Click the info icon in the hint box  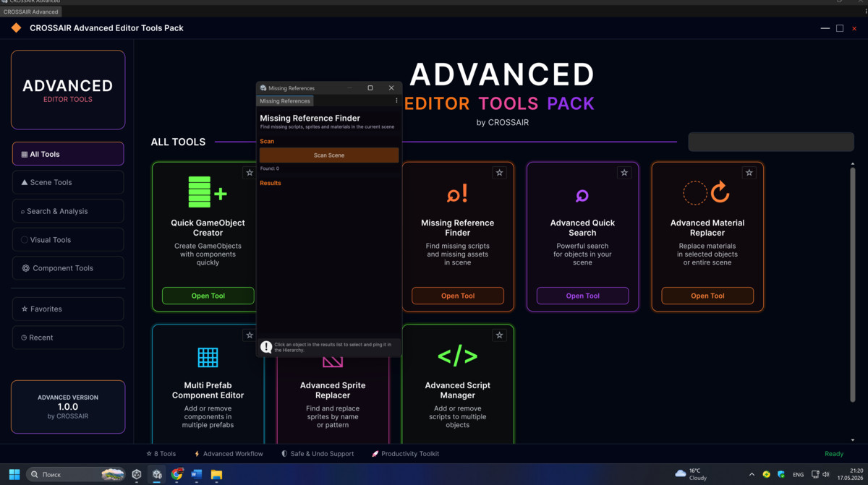[266, 347]
